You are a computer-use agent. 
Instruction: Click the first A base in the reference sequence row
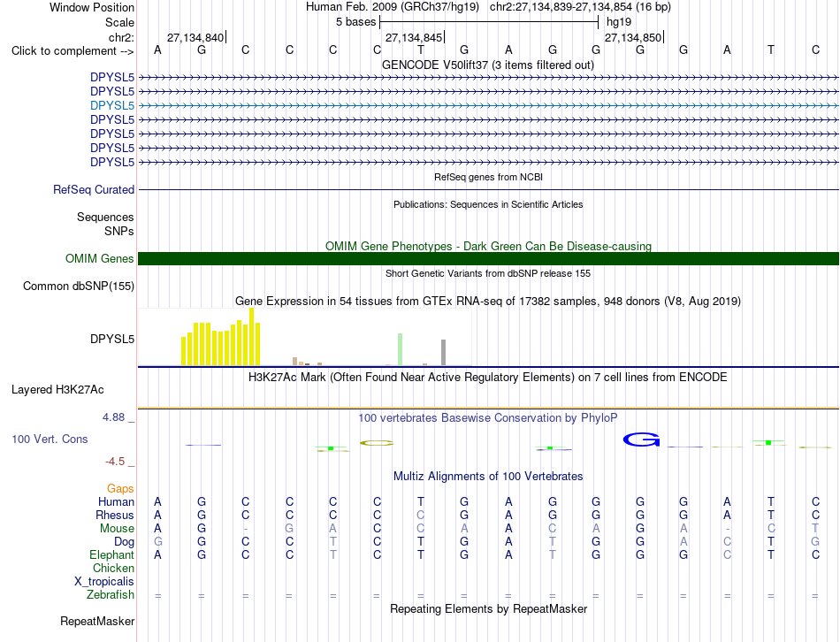tap(157, 50)
